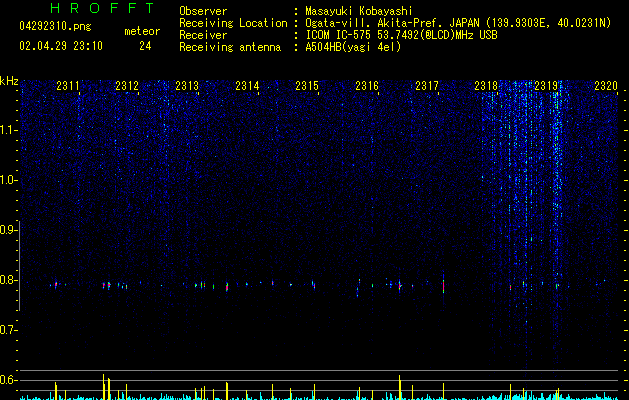Click observer name Masayuki Kobayashi
Screen dimensions: 629x400
tap(358, 11)
